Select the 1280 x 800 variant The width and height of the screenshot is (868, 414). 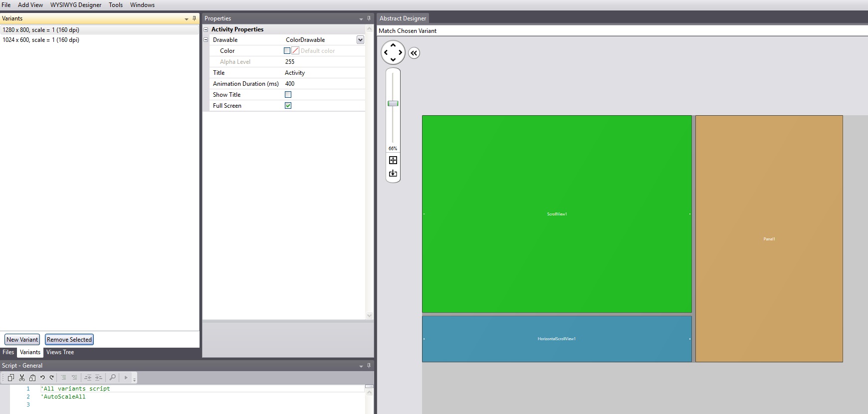[x=99, y=30]
